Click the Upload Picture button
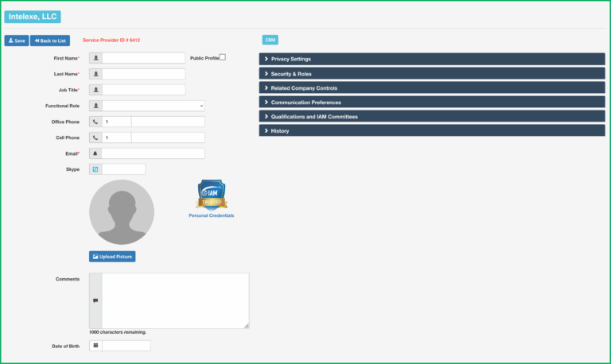The height and width of the screenshot is (364, 611). point(112,257)
